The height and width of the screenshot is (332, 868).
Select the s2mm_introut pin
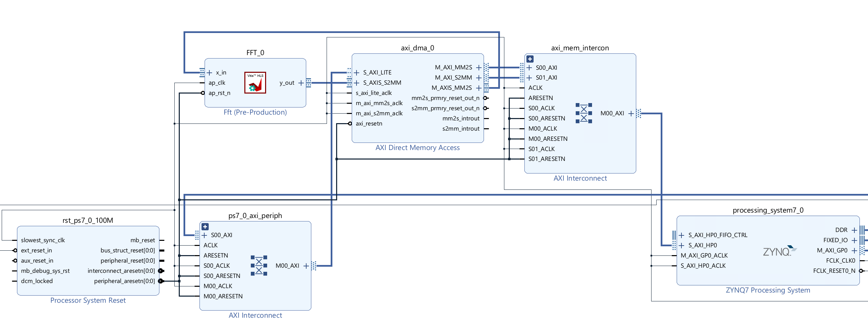[461, 129]
